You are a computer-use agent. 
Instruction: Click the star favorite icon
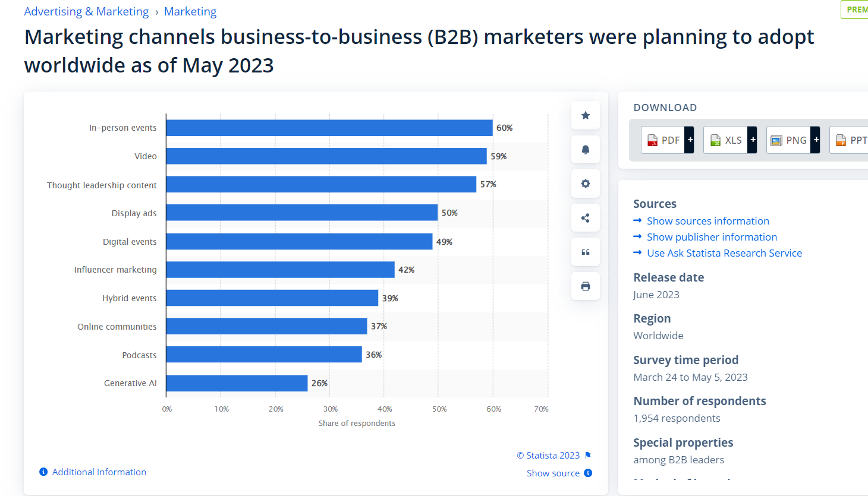585,115
